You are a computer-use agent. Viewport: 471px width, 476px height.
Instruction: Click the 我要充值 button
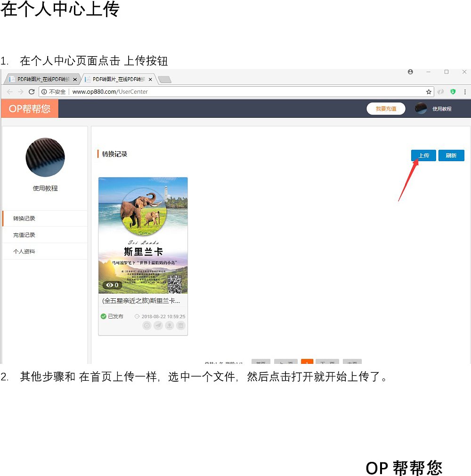coord(386,109)
